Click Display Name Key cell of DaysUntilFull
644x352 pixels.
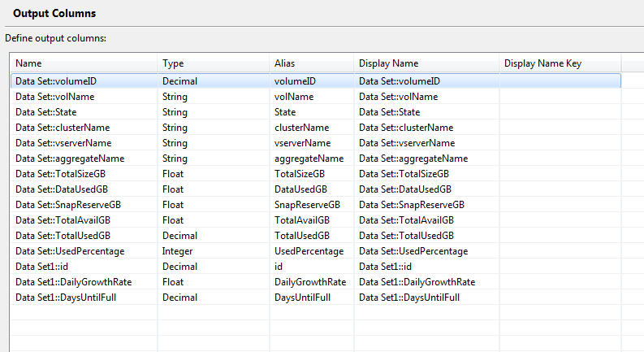[x=560, y=298]
